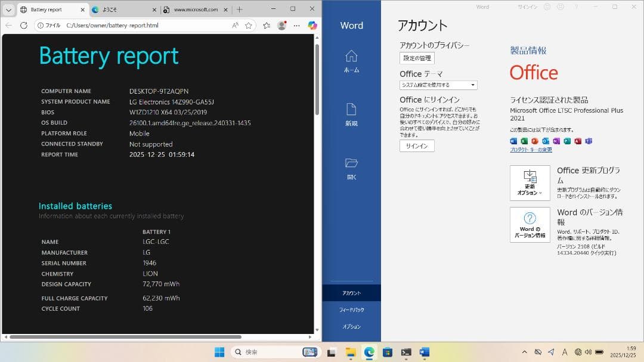
Task: Click the Teams product icon
Action: coord(588,141)
